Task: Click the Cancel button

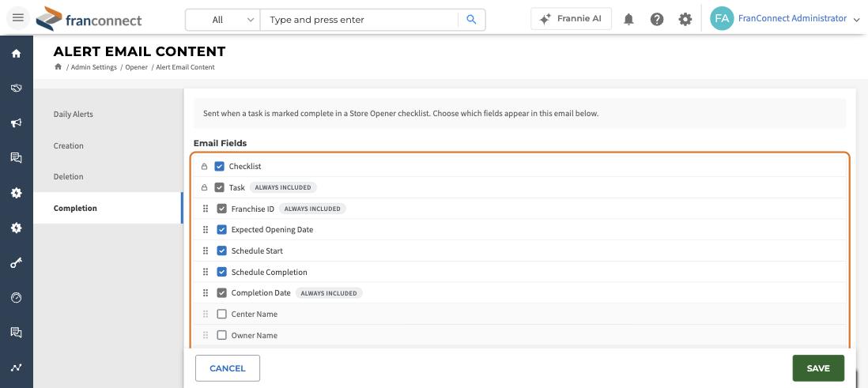Action: (x=228, y=368)
